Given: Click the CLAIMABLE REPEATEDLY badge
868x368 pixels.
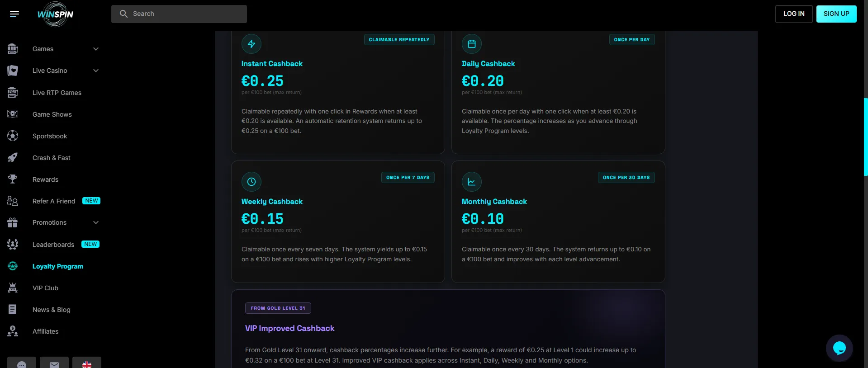Looking at the screenshot, I should 399,40.
